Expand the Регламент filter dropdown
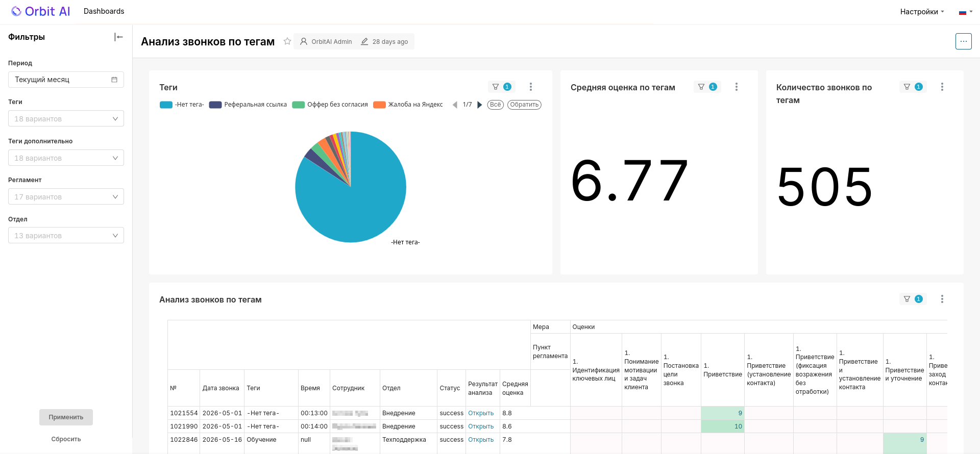 click(66, 196)
